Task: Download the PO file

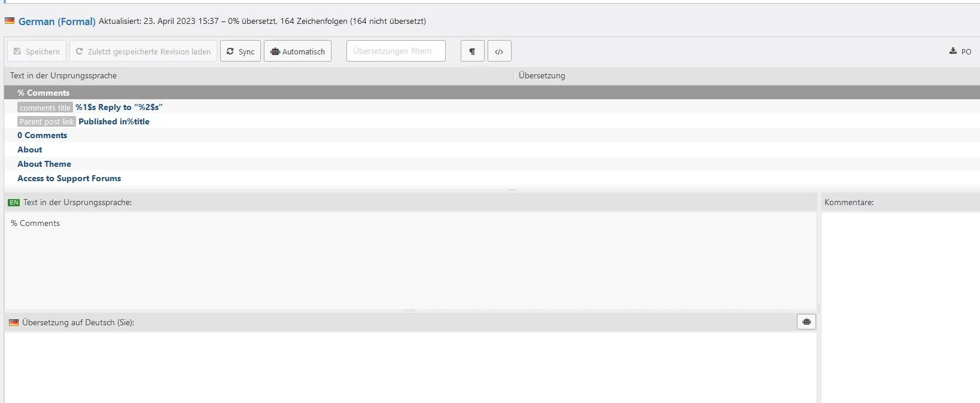Action: coord(960,51)
